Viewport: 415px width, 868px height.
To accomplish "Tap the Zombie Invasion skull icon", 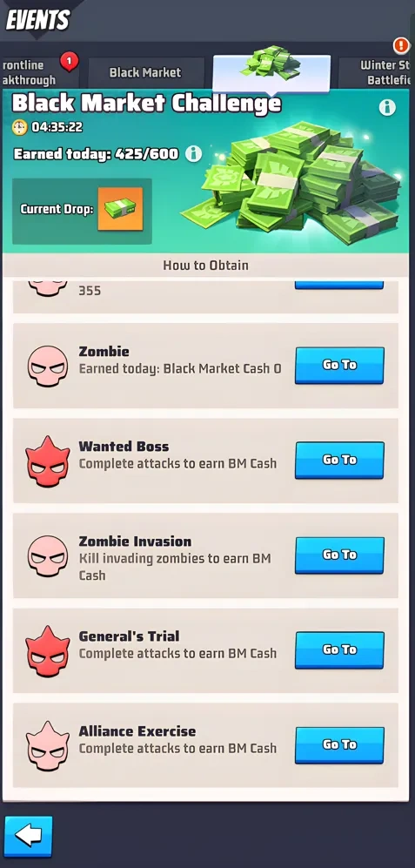I will click(48, 555).
